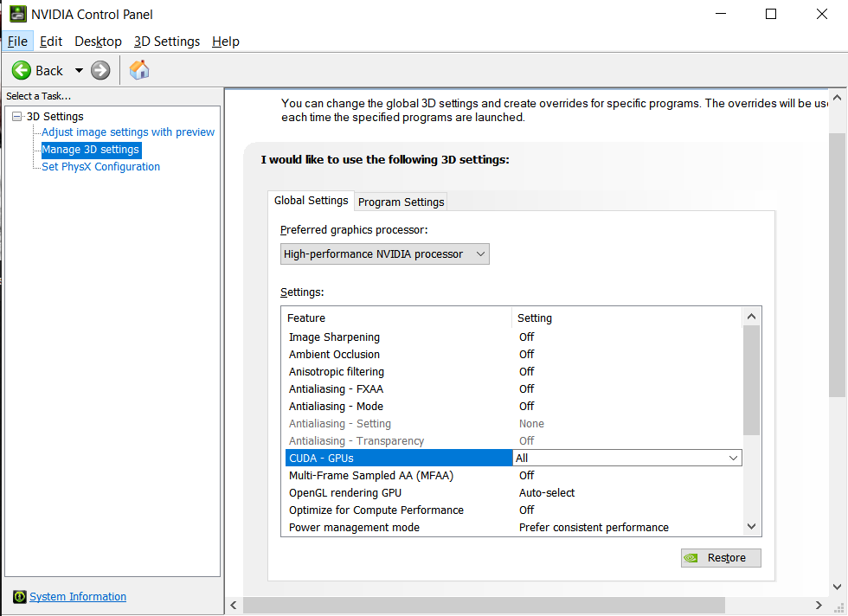The image size is (848, 616).
Task: Select the Global Settings tab
Action: 311,201
